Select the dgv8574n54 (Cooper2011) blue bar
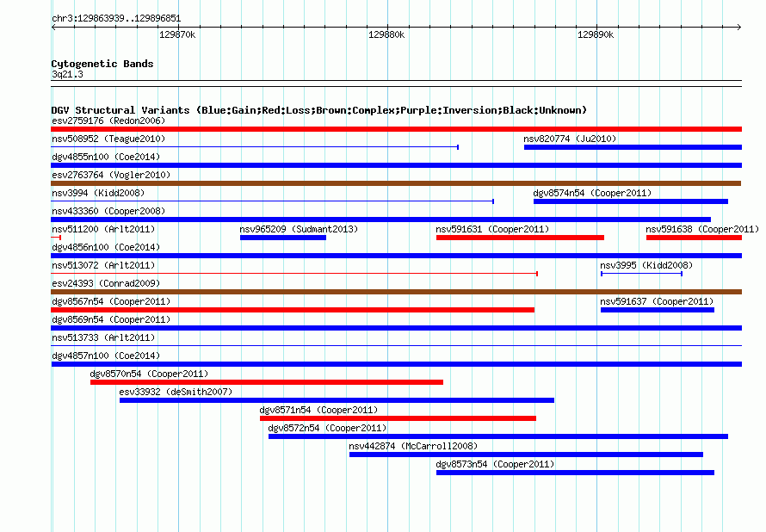 coord(631,201)
